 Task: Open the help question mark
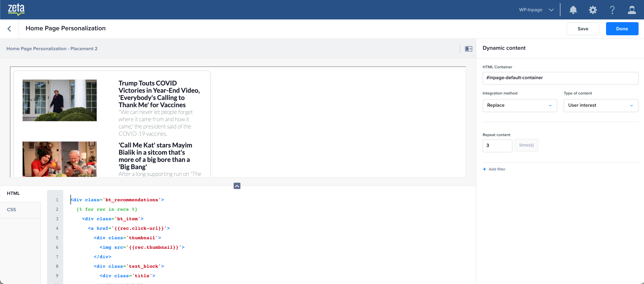[x=612, y=10]
